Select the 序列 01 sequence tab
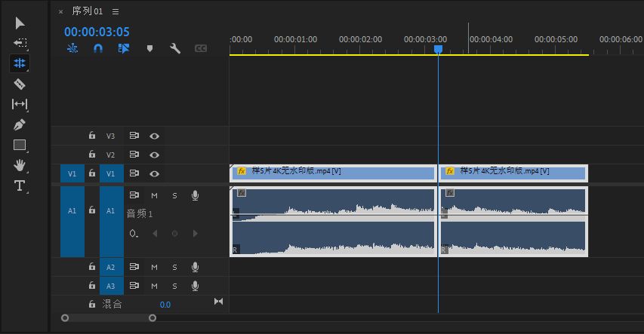 (x=87, y=12)
